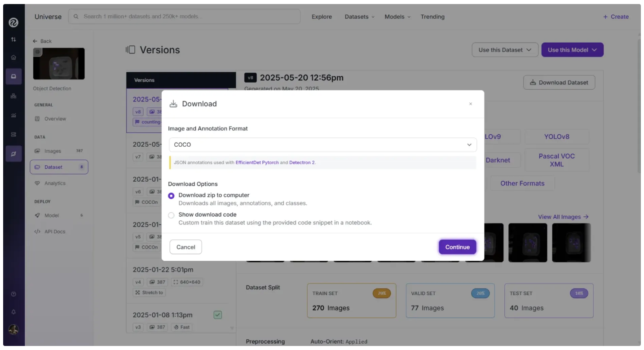644x350 pixels.
Task: Click the Other Formats button
Action: (522, 183)
